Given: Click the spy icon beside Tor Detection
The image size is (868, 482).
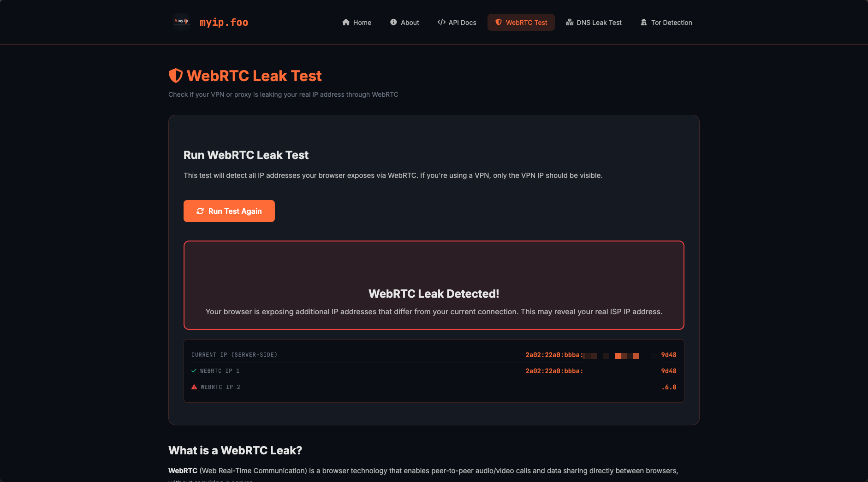Looking at the screenshot, I should [644, 22].
